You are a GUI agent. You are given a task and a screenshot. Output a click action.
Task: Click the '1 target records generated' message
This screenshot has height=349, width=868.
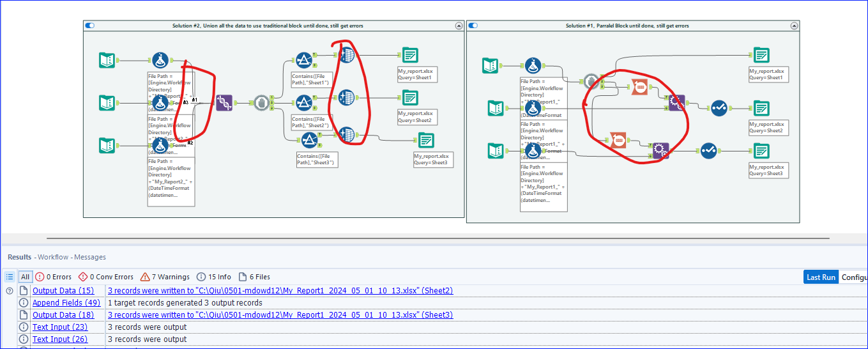[185, 302]
